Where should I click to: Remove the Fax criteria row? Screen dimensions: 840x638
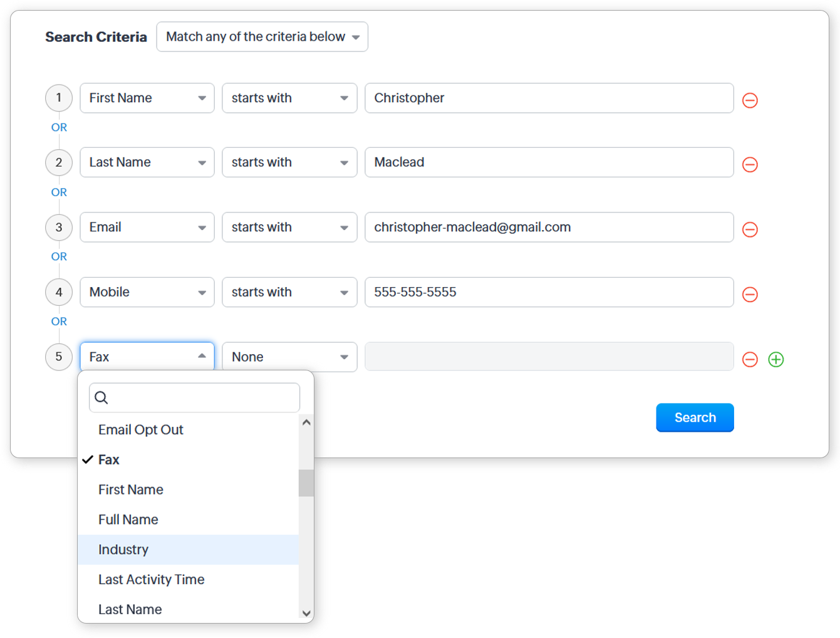click(750, 360)
